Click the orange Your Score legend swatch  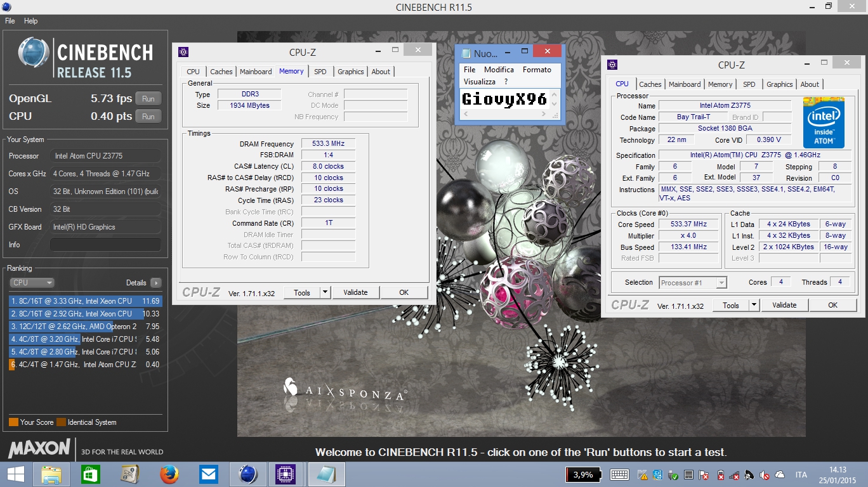click(x=13, y=422)
